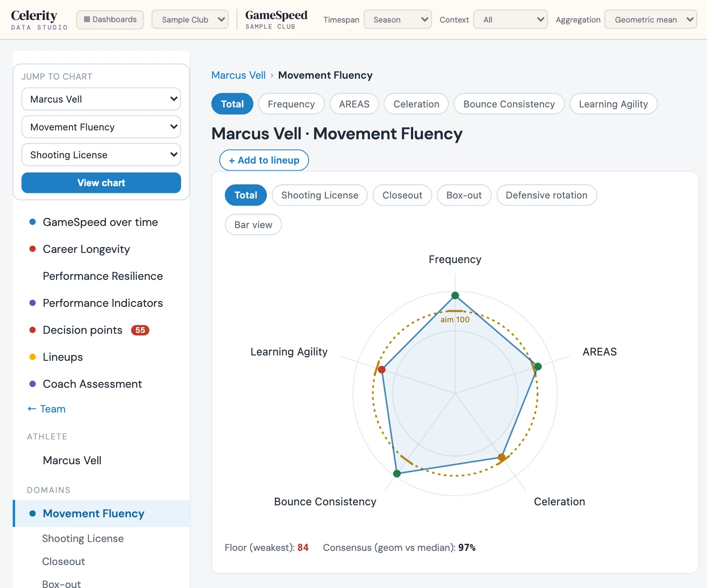Expand the Aggregation Geometric mean dropdown
Viewport: 707px width, 588px height.
point(650,19)
